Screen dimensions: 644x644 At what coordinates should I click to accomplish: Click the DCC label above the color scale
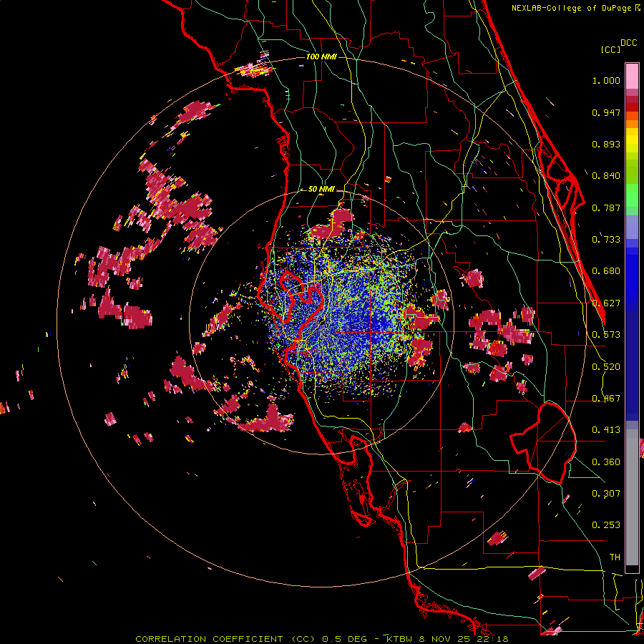click(x=628, y=42)
